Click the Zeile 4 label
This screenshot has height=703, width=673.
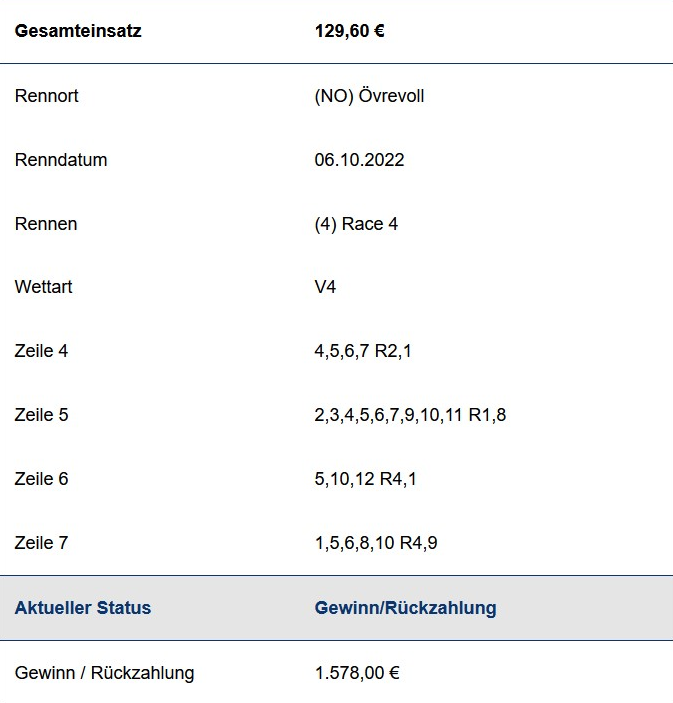point(41,351)
